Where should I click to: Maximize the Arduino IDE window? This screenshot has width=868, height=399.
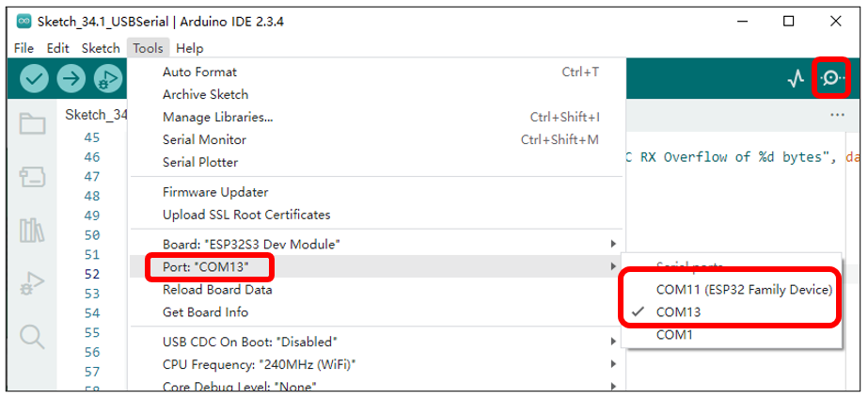[789, 22]
